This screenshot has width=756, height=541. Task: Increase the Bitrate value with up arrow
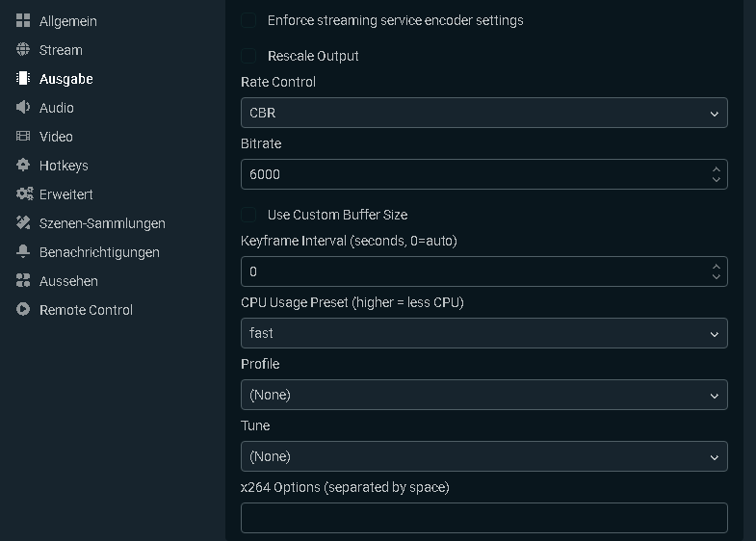(x=716, y=169)
